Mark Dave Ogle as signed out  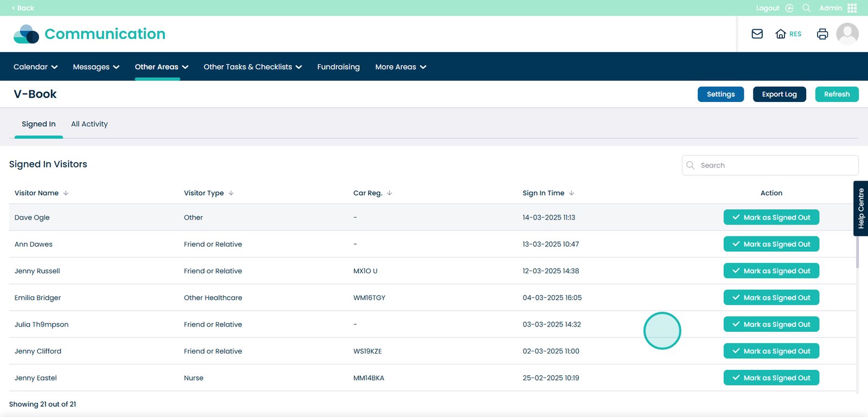[771, 217]
